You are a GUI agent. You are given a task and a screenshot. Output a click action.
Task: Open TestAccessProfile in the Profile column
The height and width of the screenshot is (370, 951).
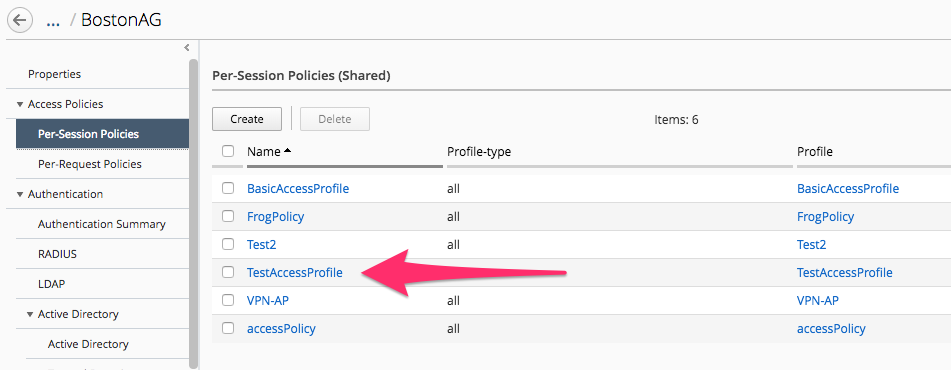point(845,273)
